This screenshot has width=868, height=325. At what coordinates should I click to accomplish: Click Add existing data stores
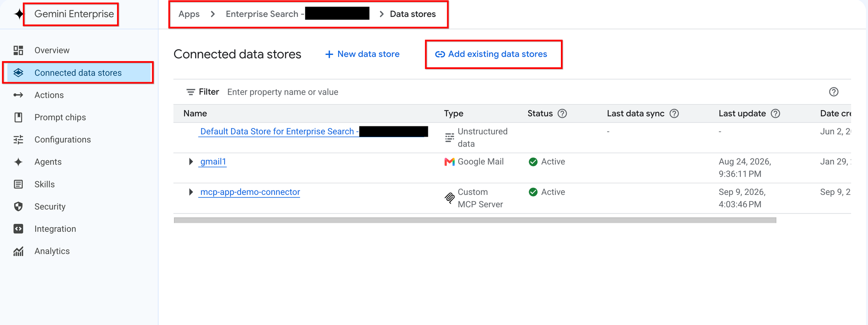491,54
